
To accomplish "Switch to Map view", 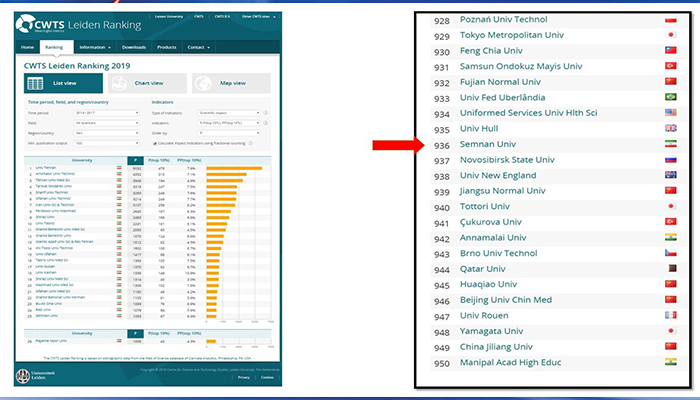I will point(231,83).
